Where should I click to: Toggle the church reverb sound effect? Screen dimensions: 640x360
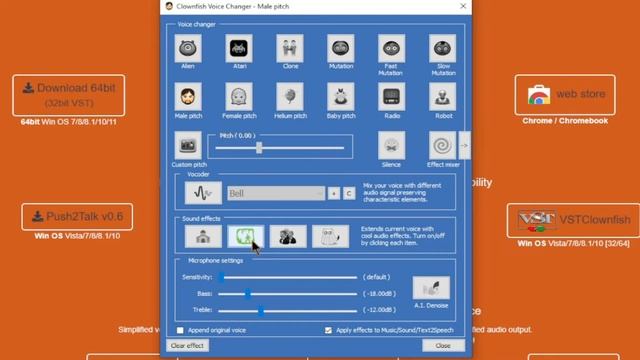203,236
